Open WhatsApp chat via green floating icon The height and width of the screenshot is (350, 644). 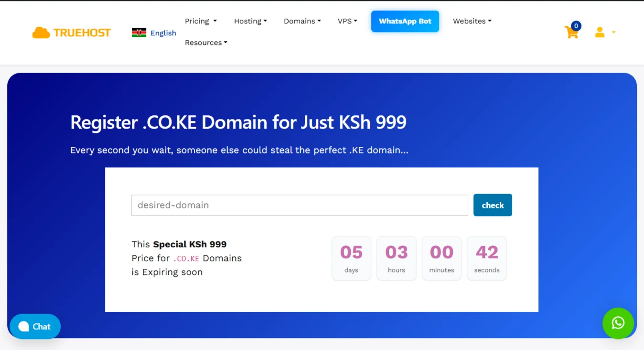pos(618,323)
